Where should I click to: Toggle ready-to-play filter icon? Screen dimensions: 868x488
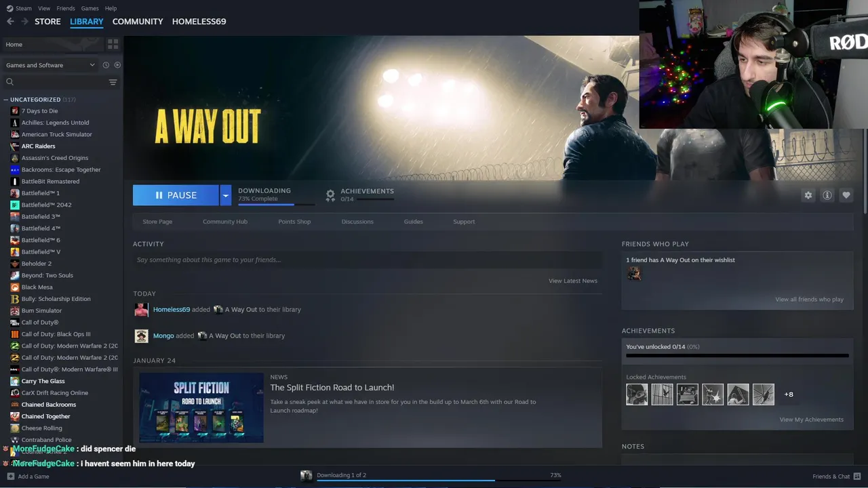117,65
